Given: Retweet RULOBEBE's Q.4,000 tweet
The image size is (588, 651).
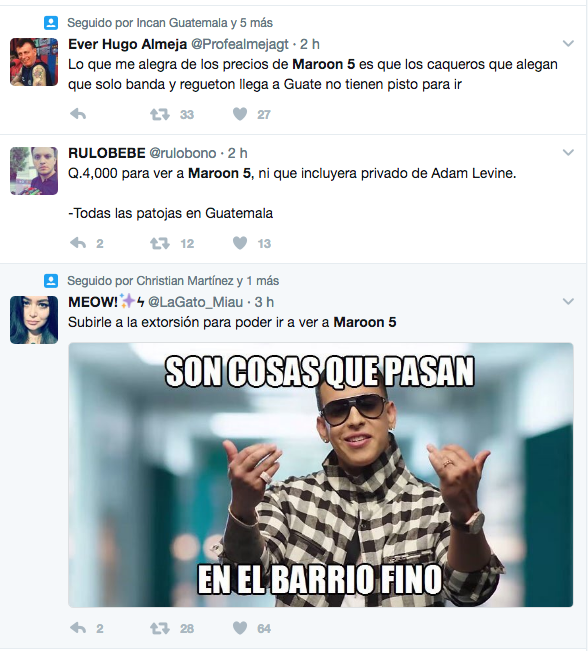Looking at the screenshot, I should click(160, 243).
